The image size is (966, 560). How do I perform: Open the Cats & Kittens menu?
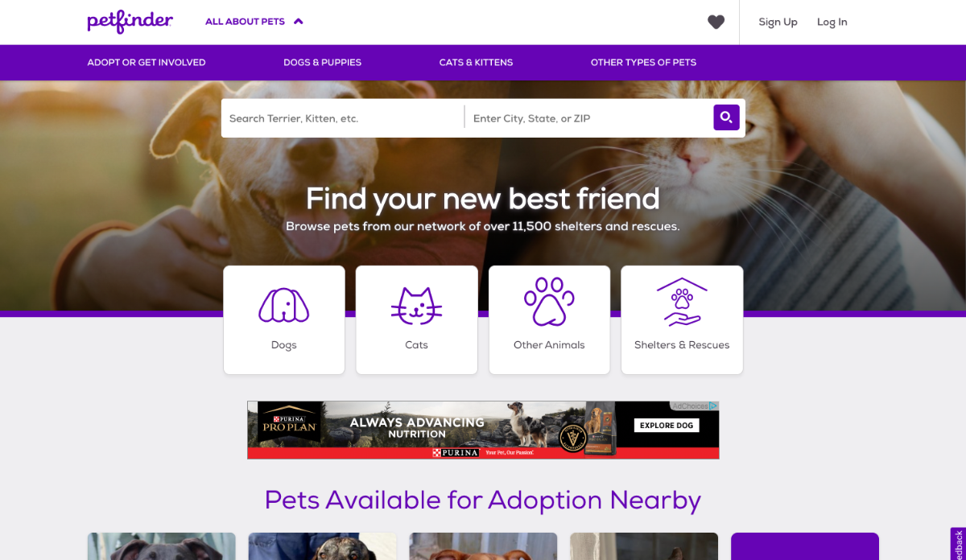click(476, 62)
